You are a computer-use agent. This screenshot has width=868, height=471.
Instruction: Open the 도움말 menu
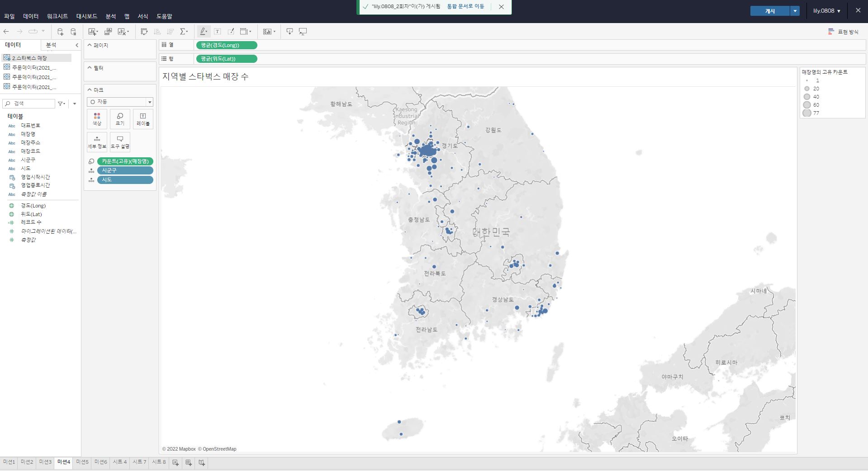tap(165, 16)
